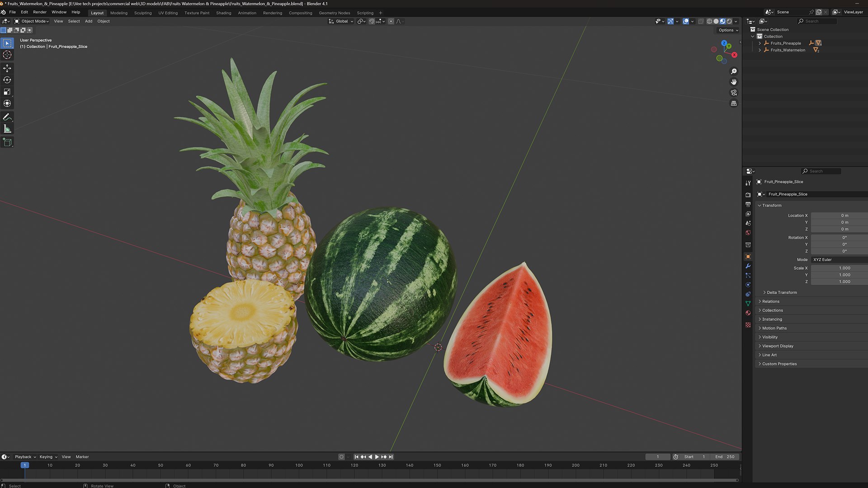Viewport: 868px width, 488px height.
Task: Open the Global transform orientation dropdown
Action: (341, 21)
